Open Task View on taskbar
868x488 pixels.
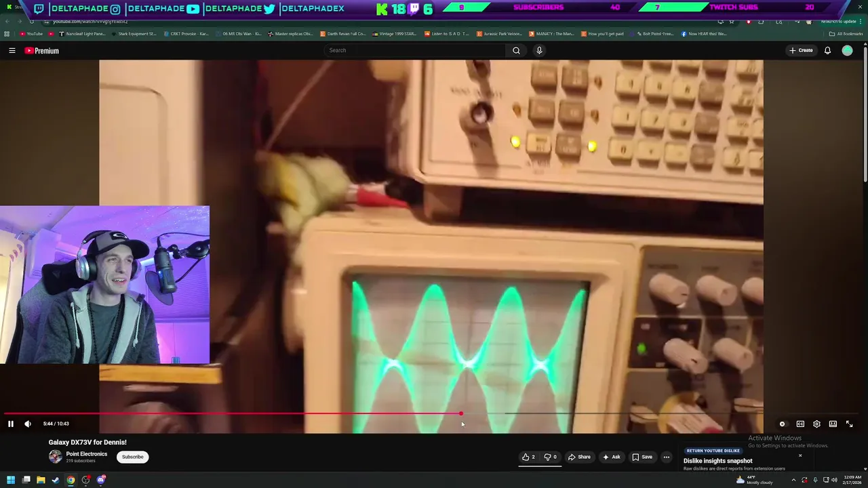(26, 481)
